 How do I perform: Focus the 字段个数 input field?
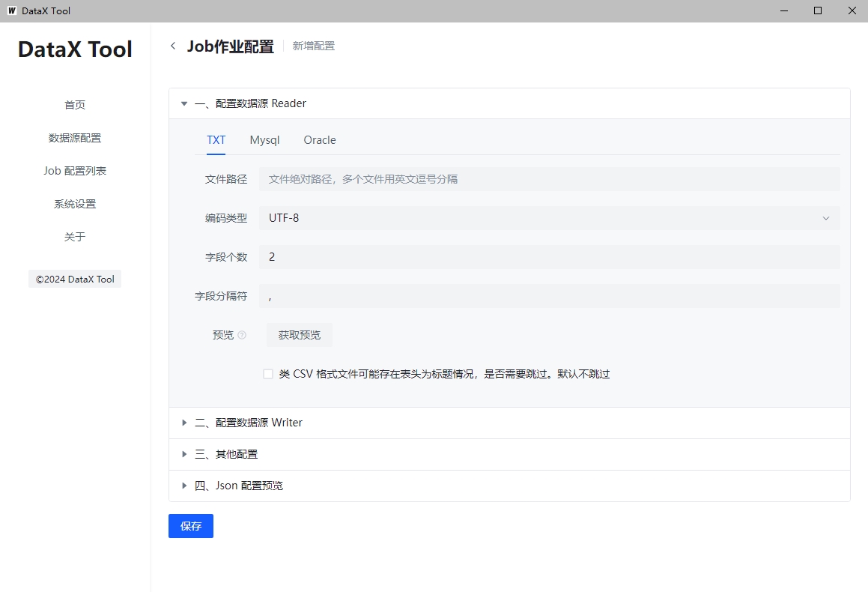click(549, 257)
